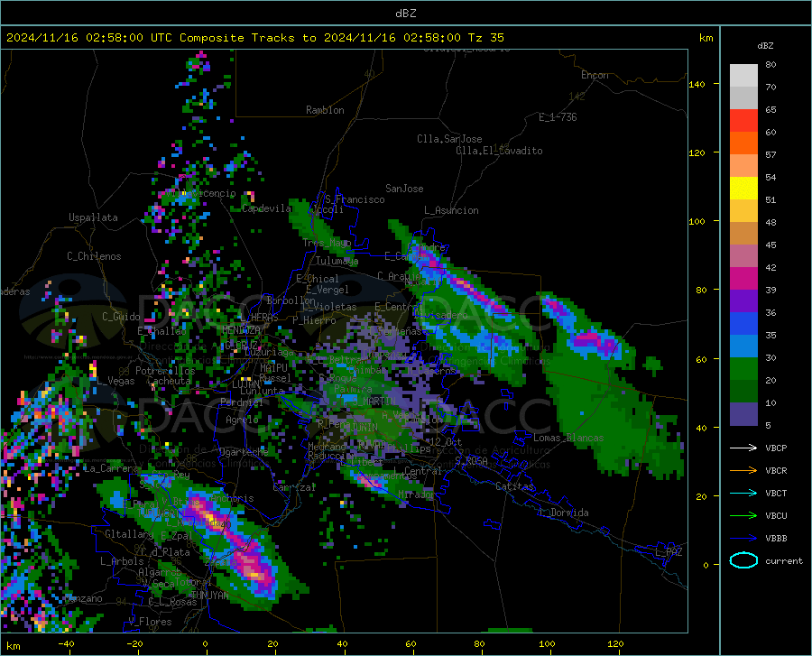The width and height of the screenshot is (812, 656).
Task: Click the 'Uspallata' map label
Action: click(93, 217)
